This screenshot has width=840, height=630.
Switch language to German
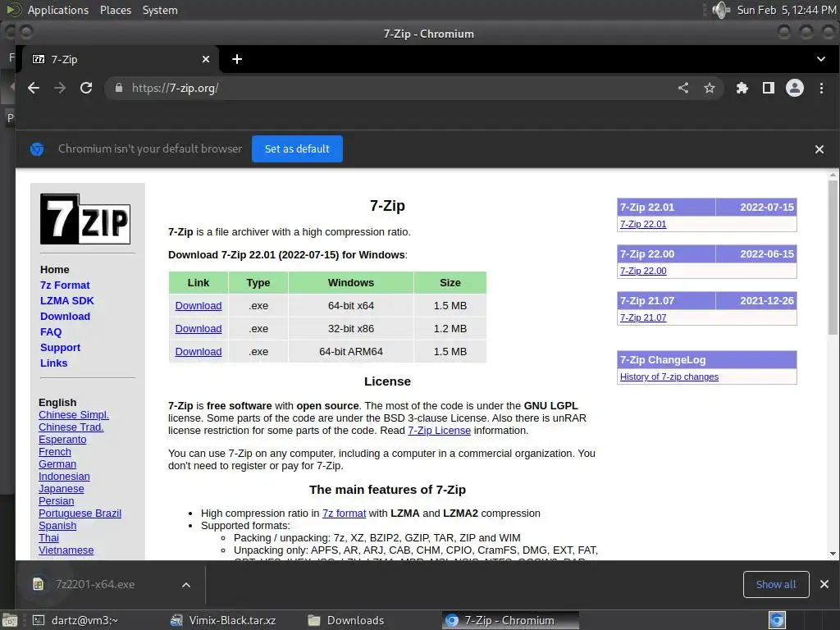57,464
